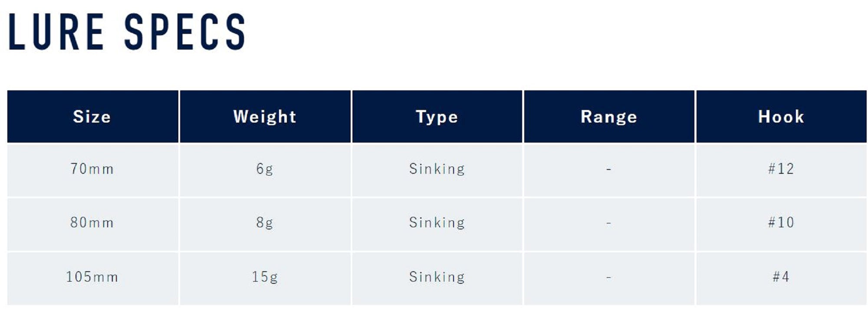The height and width of the screenshot is (309, 868).
Task: Select the 70mm size cell
Action: coord(92,169)
